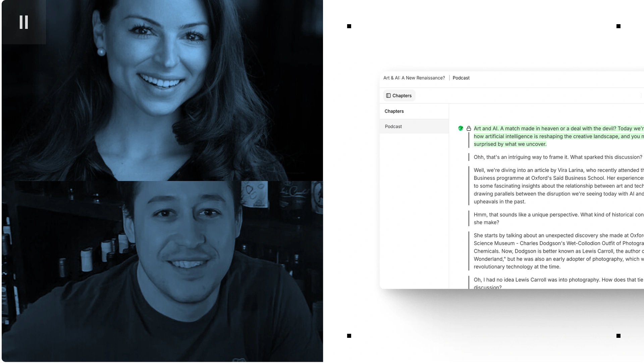
Task: Click the woman's video thumbnail
Action: pyautogui.click(x=162, y=91)
